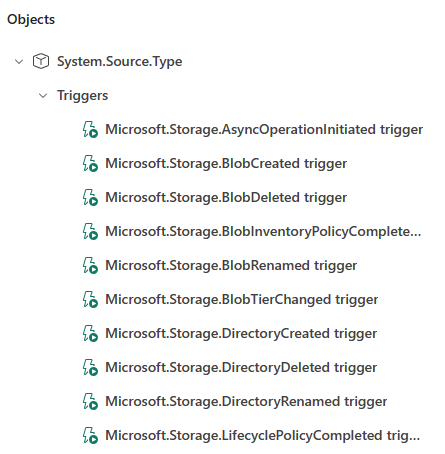Click the AsyncOperationInitiated trigger icon
The width and height of the screenshot is (445, 454).
click(90, 130)
